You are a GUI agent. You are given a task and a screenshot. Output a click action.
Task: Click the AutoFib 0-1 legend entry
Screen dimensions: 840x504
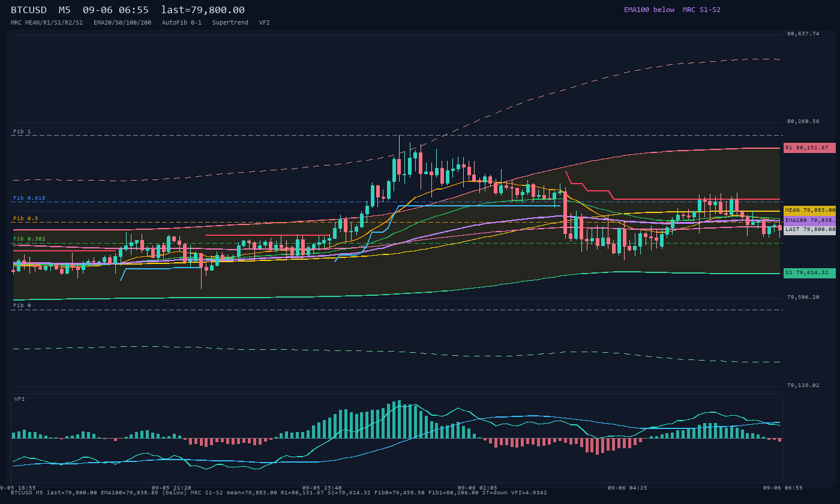tap(182, 22)
